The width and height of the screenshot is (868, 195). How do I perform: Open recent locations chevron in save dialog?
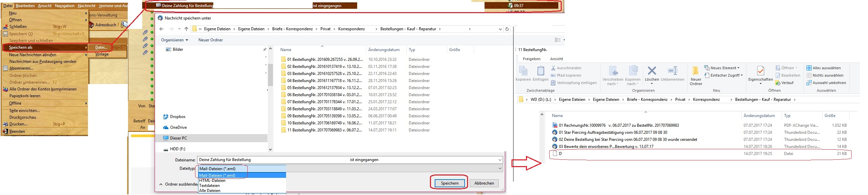click(179, 29)
